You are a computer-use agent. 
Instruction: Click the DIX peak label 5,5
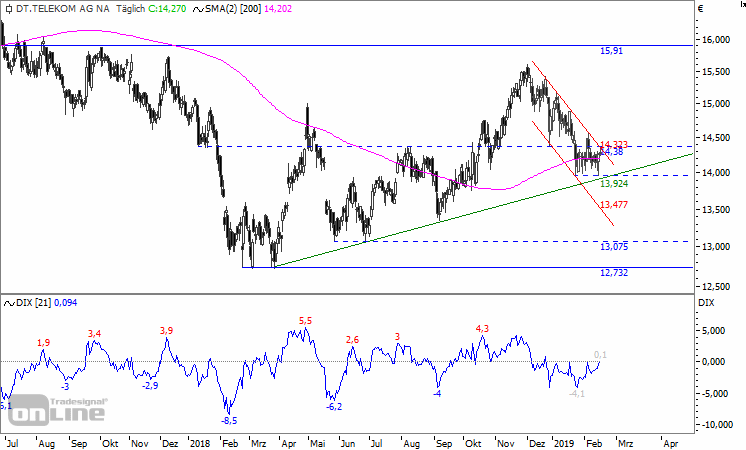305,321
